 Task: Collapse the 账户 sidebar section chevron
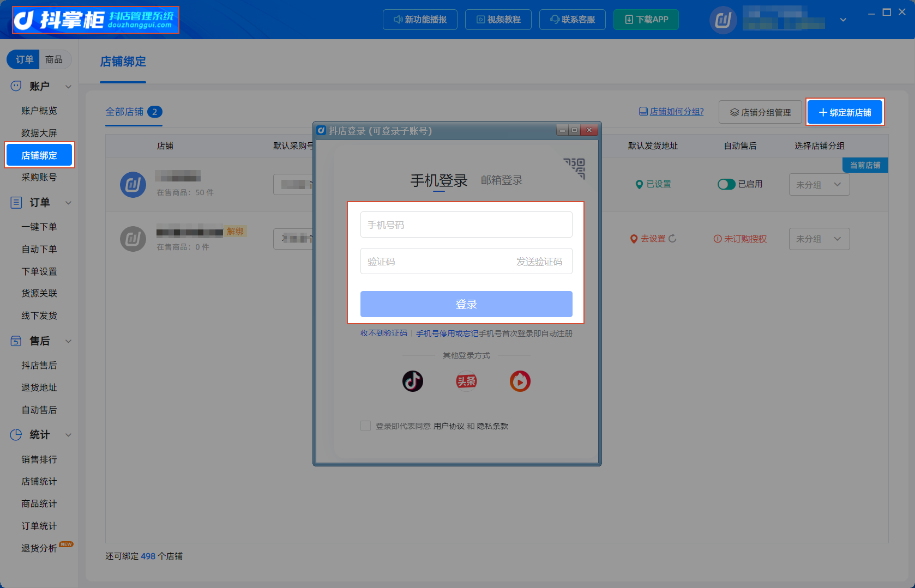point(69,87)
